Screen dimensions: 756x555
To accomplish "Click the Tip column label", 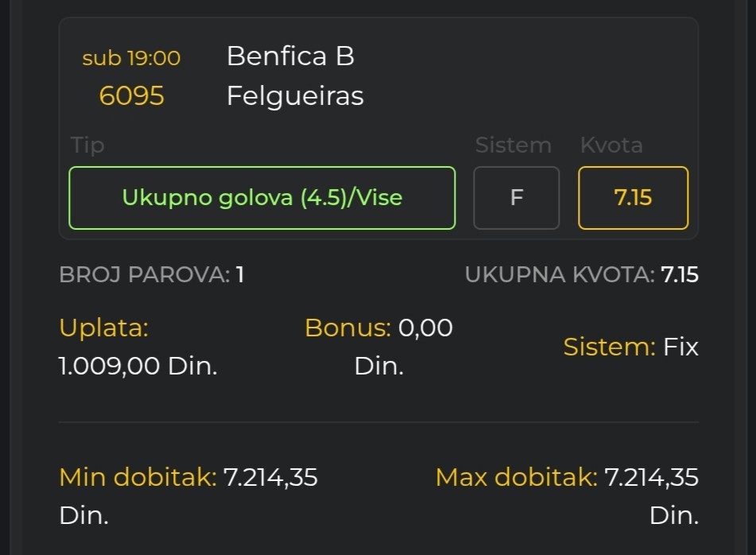I will [x=87, y=146].
